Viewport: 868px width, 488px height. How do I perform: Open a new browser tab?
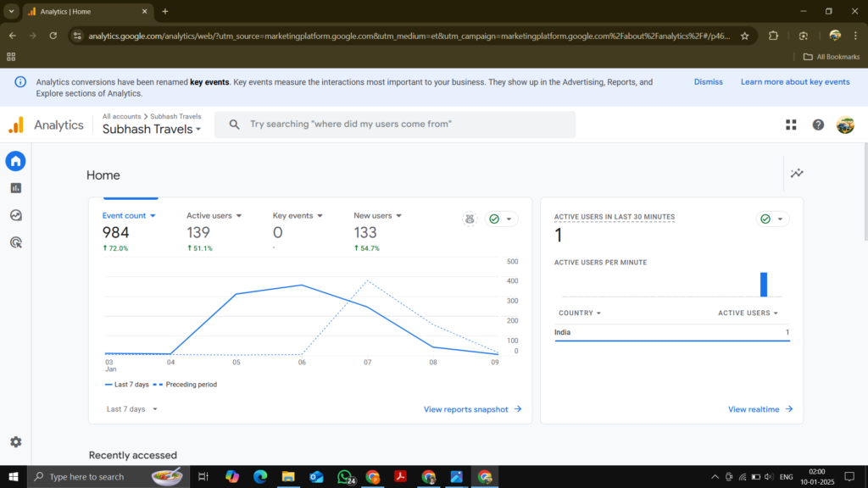click(165, 12)
